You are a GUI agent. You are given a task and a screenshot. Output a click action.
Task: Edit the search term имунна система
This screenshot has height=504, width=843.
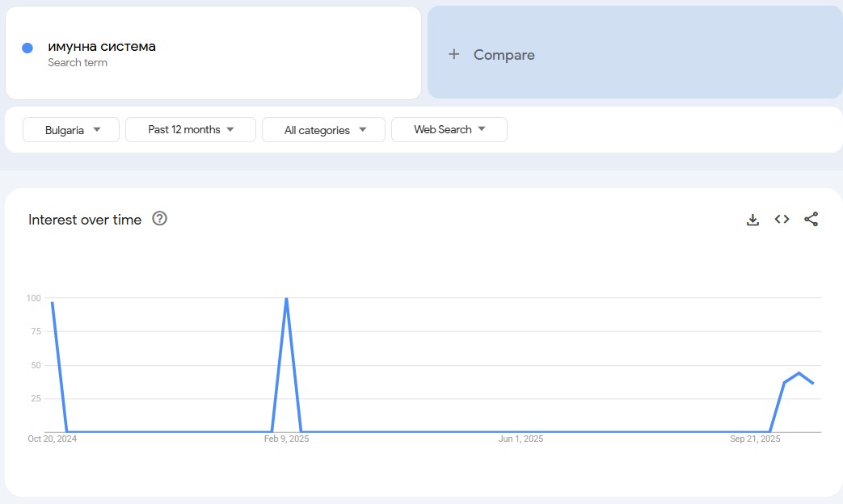(102, 47)
